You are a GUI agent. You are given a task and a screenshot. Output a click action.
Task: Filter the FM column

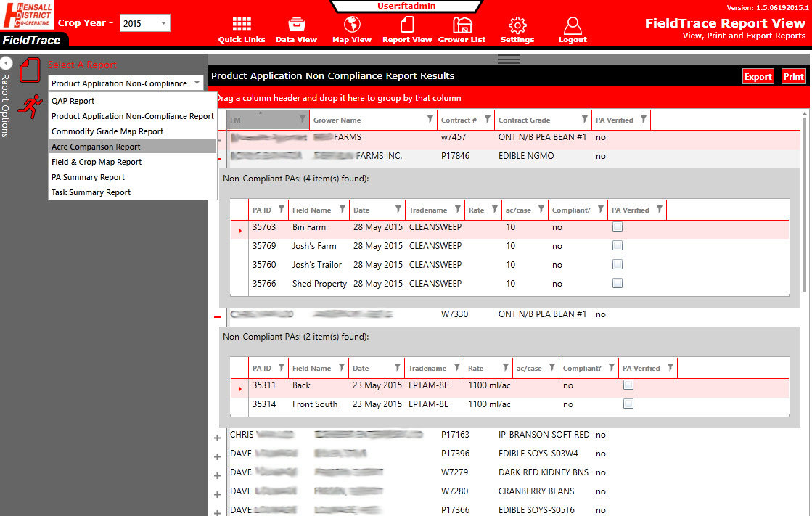pyautogui.click(x=303, y=120)
